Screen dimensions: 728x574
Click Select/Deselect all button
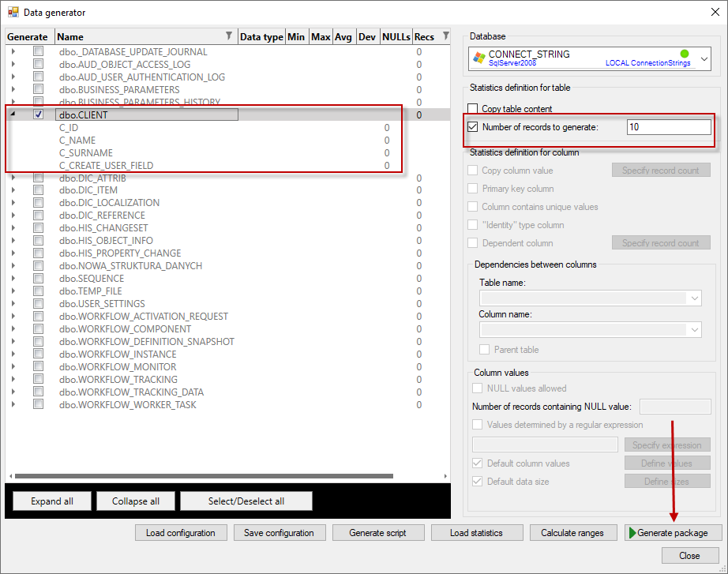246,501
